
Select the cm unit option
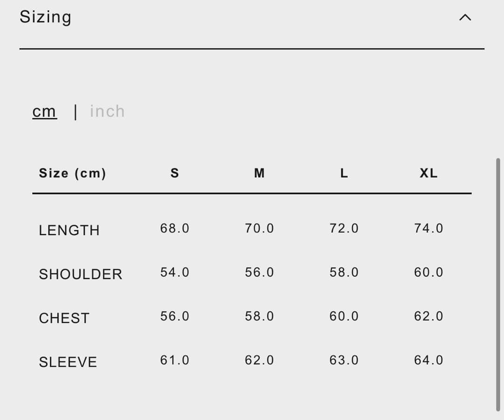click(x=45, y=112)
